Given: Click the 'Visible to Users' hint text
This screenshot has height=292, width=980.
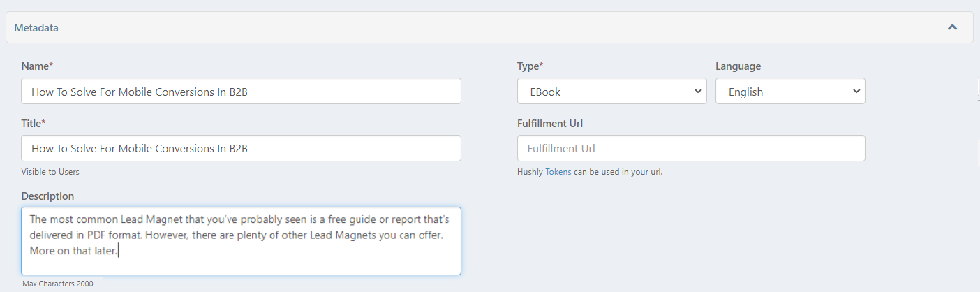Looking at the screenshot, I should point(55,172).
